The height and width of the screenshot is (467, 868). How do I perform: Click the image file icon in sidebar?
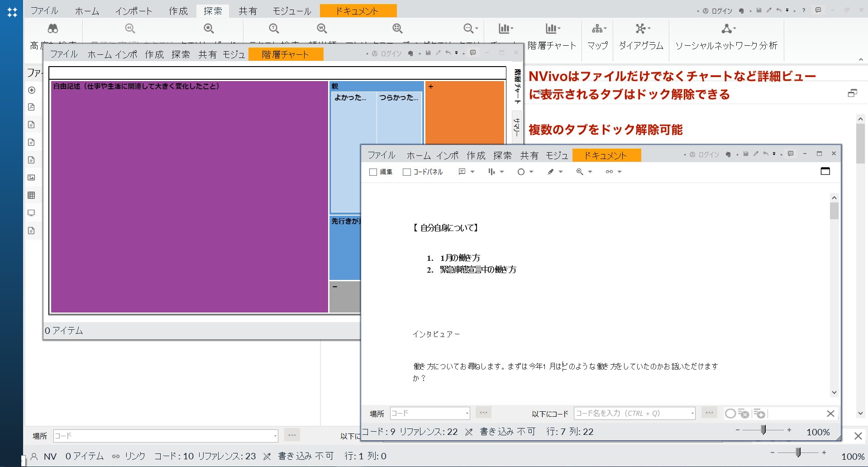(x=32, y=178)
